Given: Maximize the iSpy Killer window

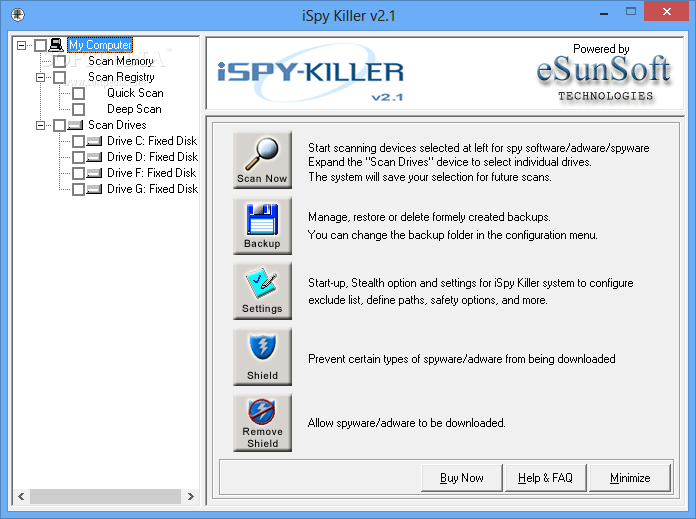Looking at the screenshot, I should pyautogui.click(x=631, y=12).
